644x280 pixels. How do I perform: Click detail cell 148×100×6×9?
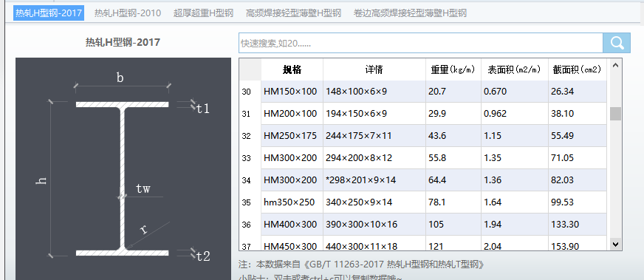[374, 92]
